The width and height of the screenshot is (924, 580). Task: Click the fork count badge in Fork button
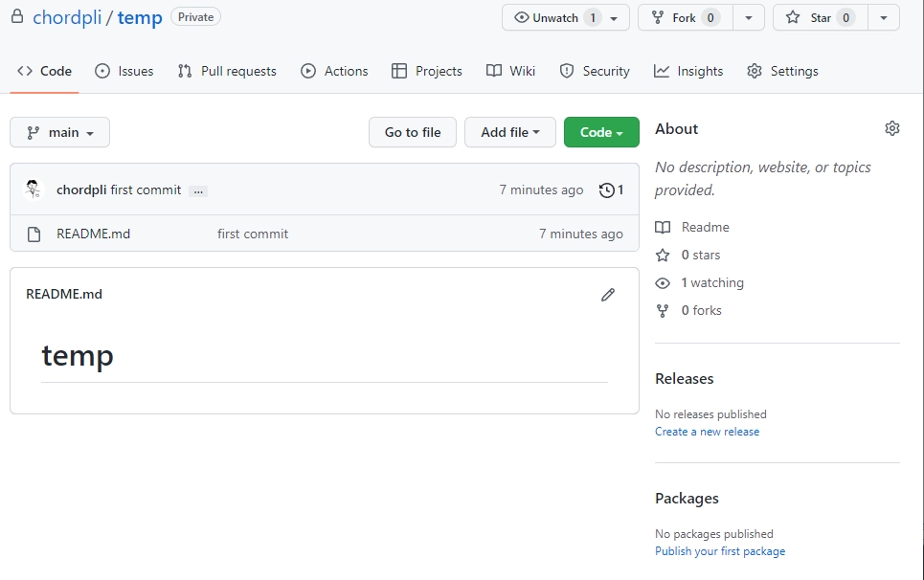710,18
